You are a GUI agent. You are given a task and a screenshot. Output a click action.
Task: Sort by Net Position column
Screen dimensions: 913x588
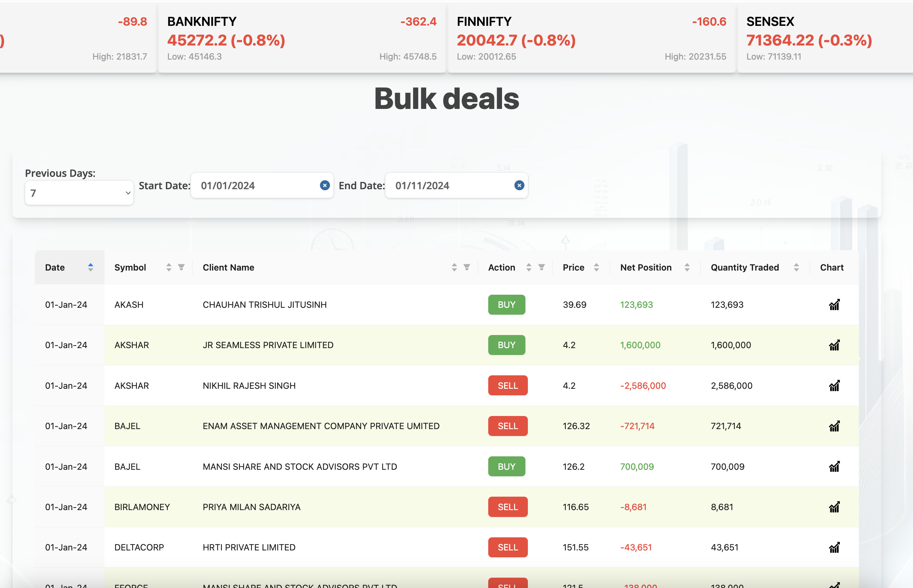point(687,267)
